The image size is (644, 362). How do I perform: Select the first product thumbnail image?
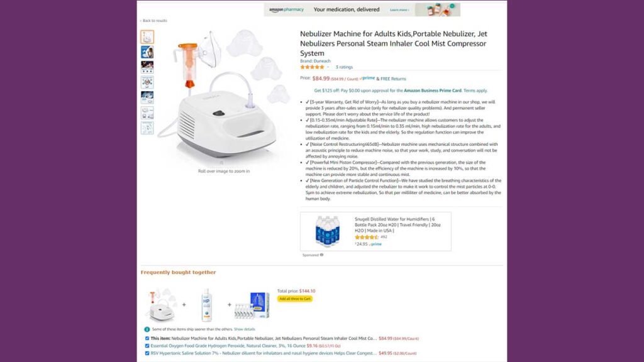tap(147, 37)
